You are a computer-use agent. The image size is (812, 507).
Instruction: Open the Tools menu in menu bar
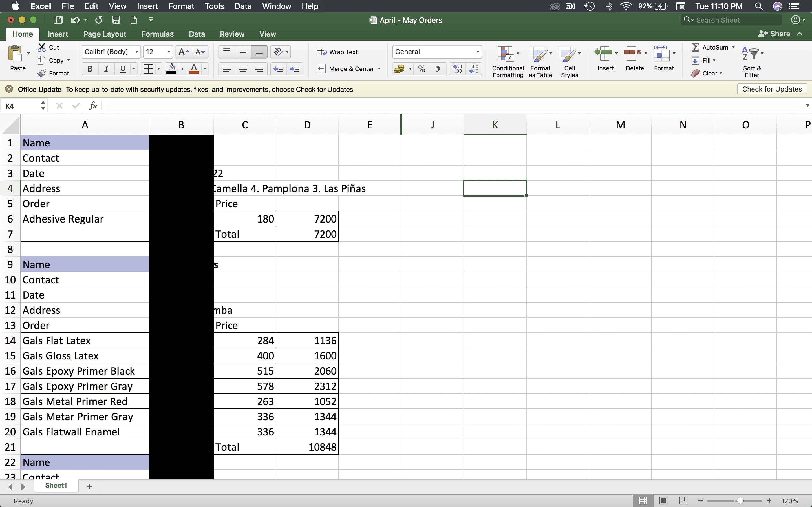click(214, 6)
